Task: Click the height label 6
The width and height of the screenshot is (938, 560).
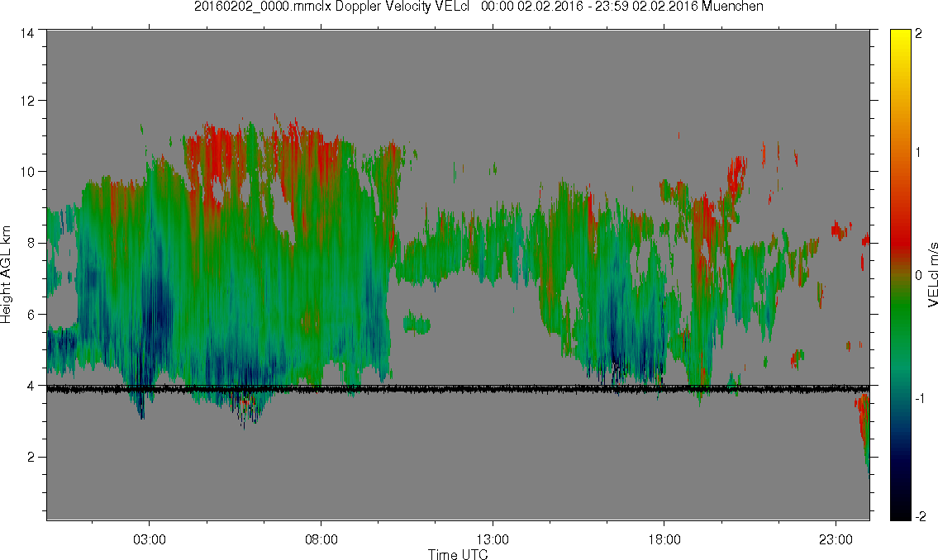Action: point(30,315)
